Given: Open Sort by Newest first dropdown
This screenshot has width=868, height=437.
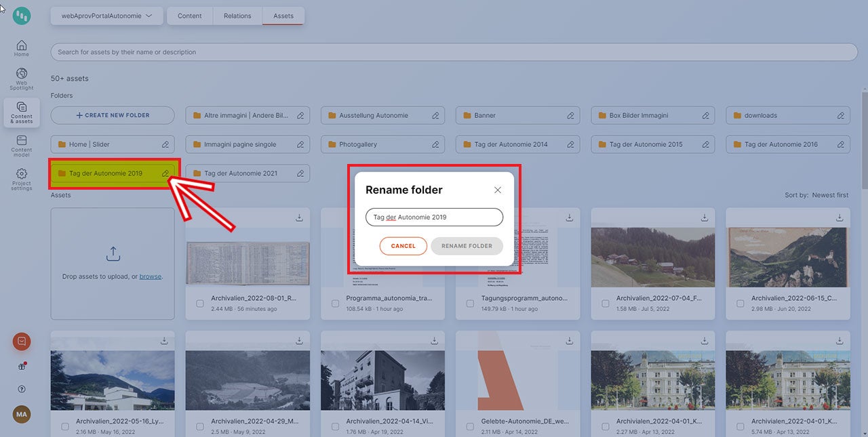Looking at the screenshot, I should [830, 195].
